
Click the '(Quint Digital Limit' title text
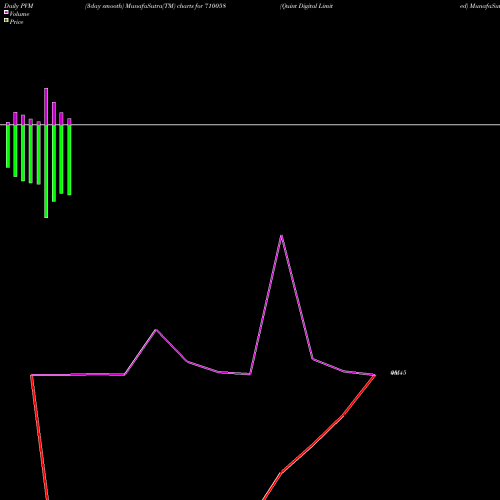(x=306, y=6)
